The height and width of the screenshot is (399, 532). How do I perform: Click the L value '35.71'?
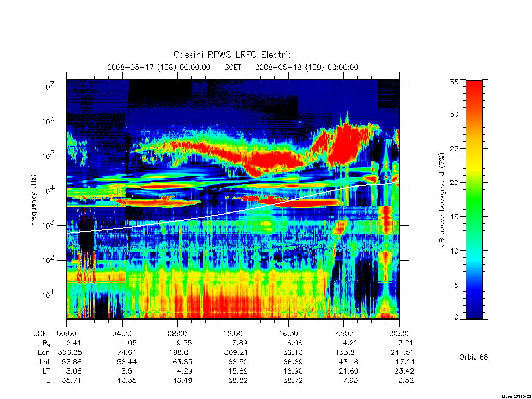[x=72, y=381]
